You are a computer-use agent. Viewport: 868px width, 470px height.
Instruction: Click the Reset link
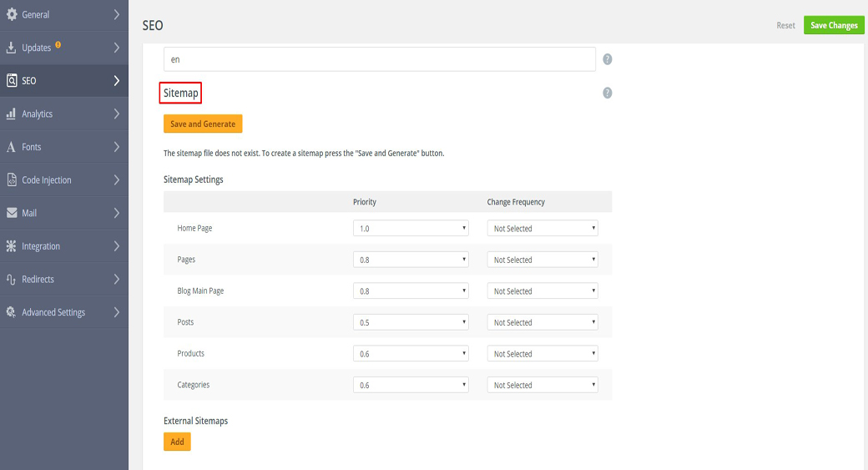click(x=785, y=25)
